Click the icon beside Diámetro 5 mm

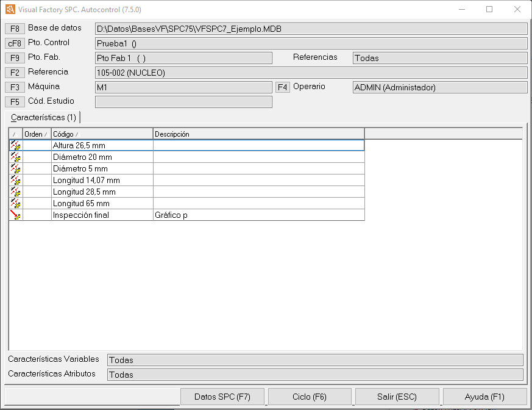pyautogui.click(x=16, y=168)
